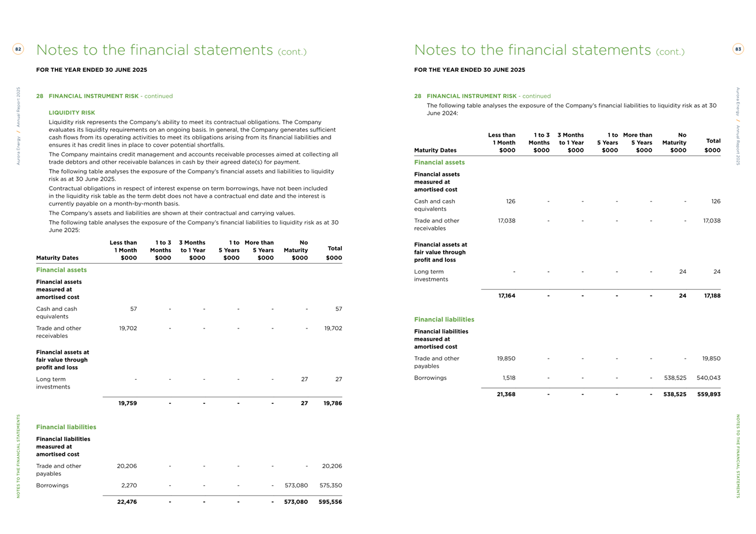
Task: Click the paragraph starting with Contractual obligations
Action: click(x=187, y=196)
